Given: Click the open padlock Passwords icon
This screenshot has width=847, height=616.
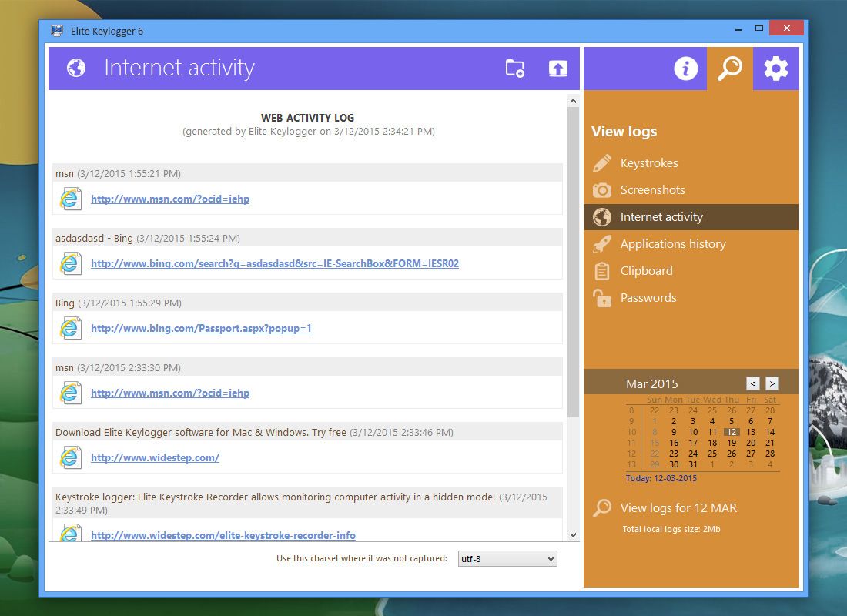Looking at the screenshot, I should (602, 298).
